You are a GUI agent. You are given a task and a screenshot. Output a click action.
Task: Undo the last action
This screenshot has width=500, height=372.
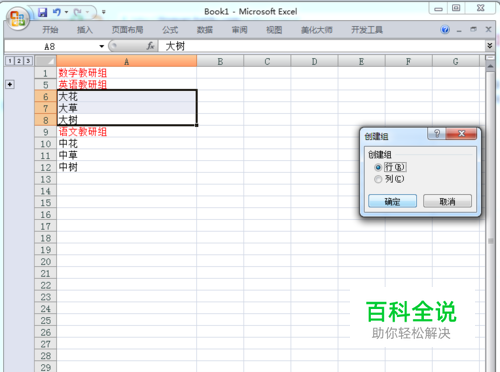(x=57, y=12)
